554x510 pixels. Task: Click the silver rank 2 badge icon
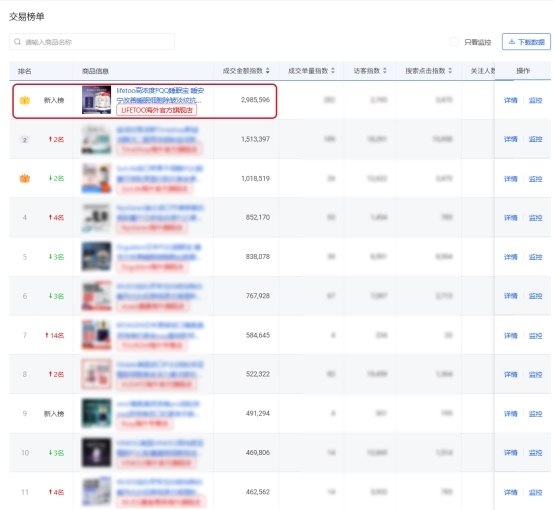pos(25,140)
